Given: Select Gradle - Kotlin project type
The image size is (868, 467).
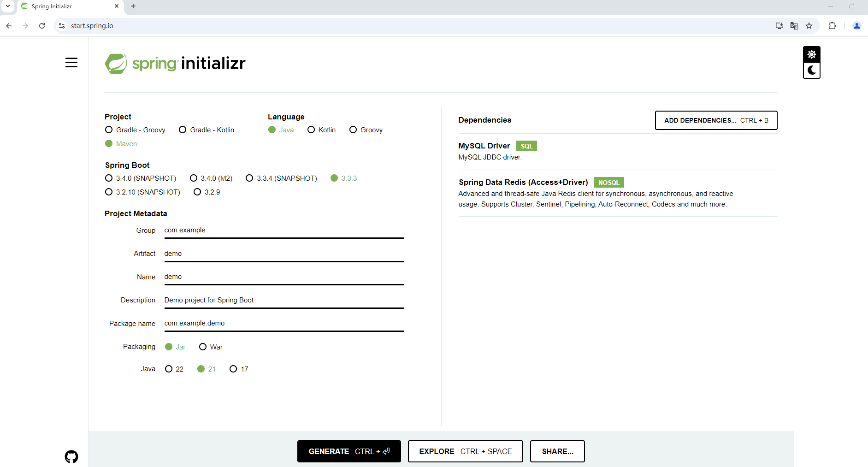Looking at the screenshot, I should [x=207, y=130].
